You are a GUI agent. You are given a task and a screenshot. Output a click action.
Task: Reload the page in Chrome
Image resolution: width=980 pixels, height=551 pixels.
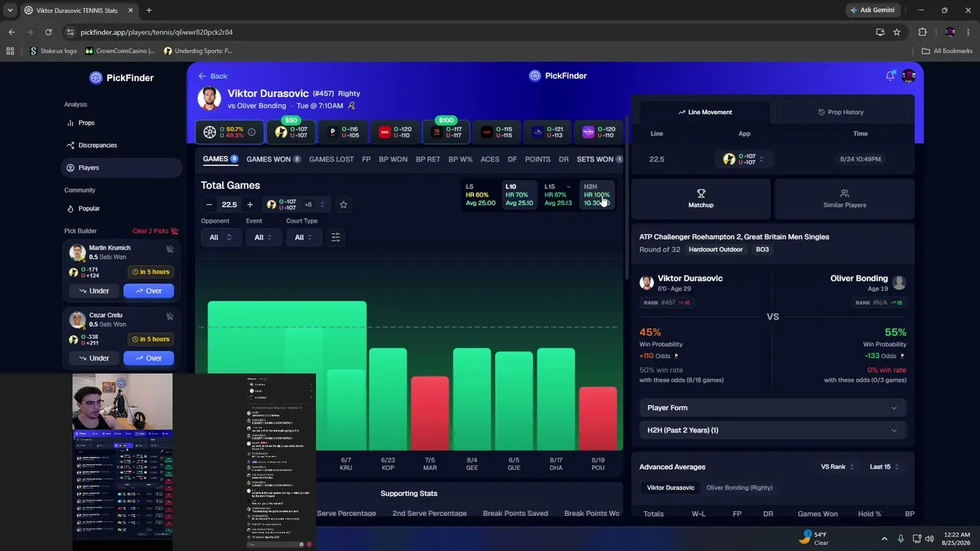pos(48,32)
